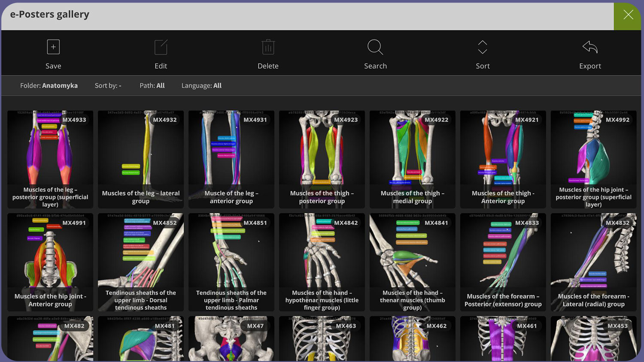644x362 pixels.
Task: Open poster MX4933 leg posterior group
Action: (50, 160)
